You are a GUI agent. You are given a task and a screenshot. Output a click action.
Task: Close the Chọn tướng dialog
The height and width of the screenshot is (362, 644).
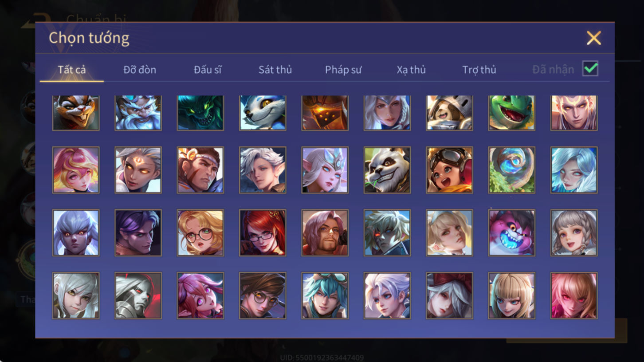click(593, 38)
